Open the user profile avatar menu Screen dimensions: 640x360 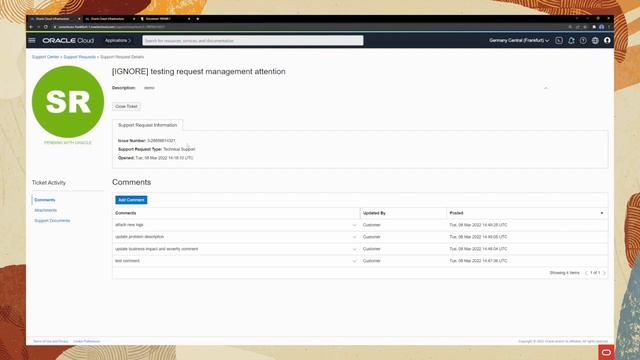click(x=607, y=40)
